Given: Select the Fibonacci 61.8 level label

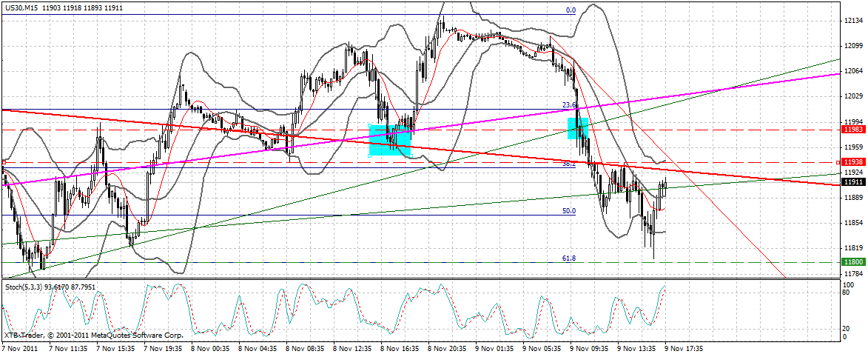Looking at the screenshot, I should [569, 258].
